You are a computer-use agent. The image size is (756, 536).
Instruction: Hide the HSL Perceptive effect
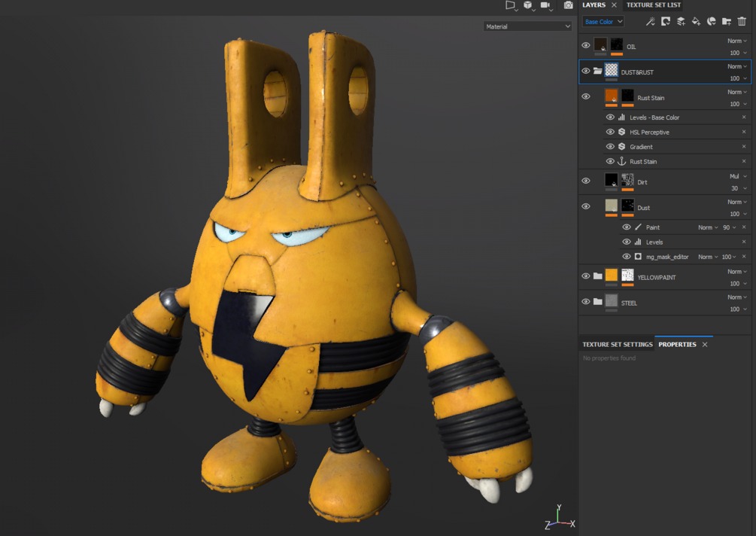click(x=610, y=132)
